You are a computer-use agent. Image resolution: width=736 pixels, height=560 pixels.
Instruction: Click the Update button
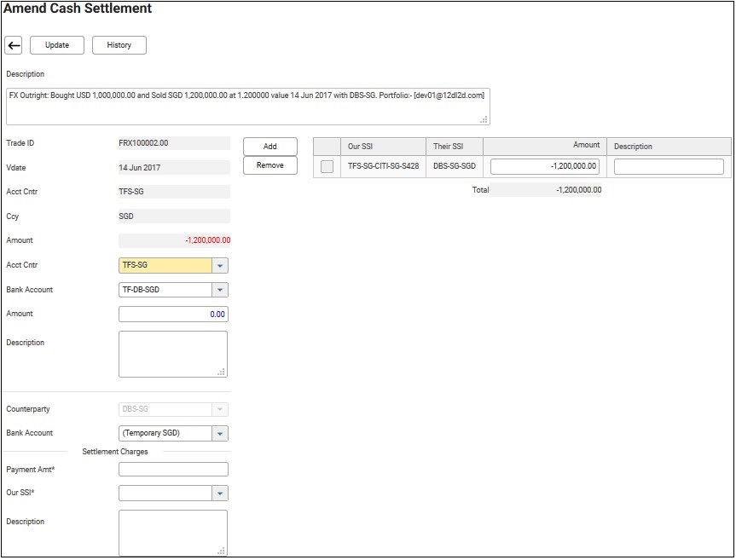(x=57, y=45)
